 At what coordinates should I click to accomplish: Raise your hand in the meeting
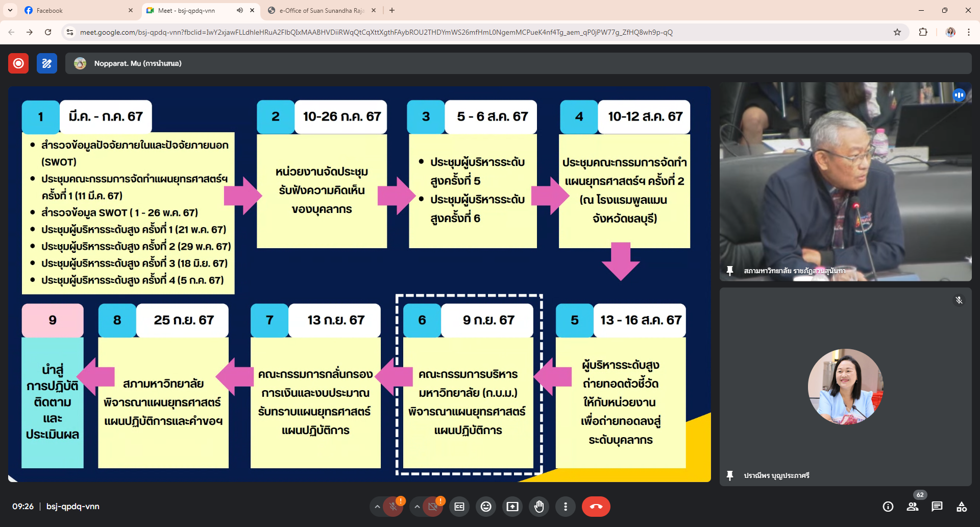[538, 507]
